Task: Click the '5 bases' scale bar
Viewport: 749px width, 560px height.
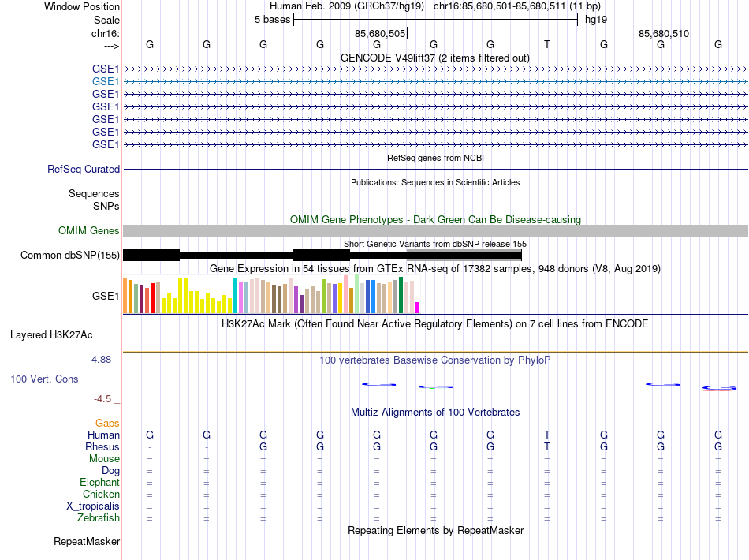Action: tap(436, 20)
